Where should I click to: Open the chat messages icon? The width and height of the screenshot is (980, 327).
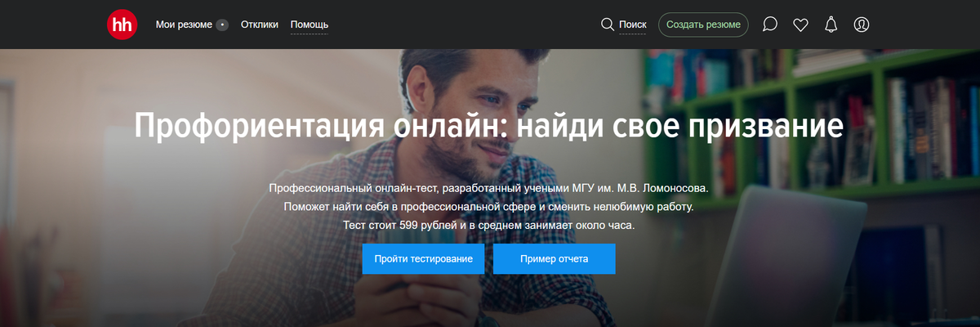pos(769,25)
